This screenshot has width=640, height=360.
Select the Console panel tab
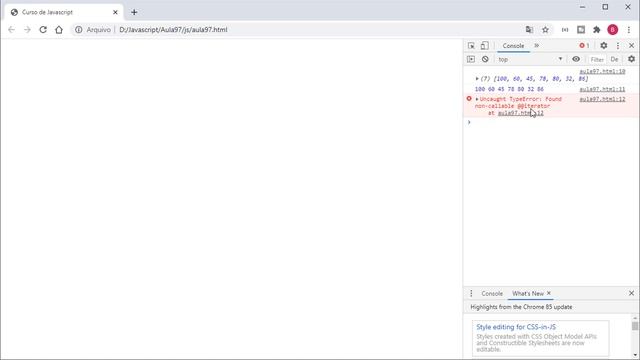coord(513,46)
